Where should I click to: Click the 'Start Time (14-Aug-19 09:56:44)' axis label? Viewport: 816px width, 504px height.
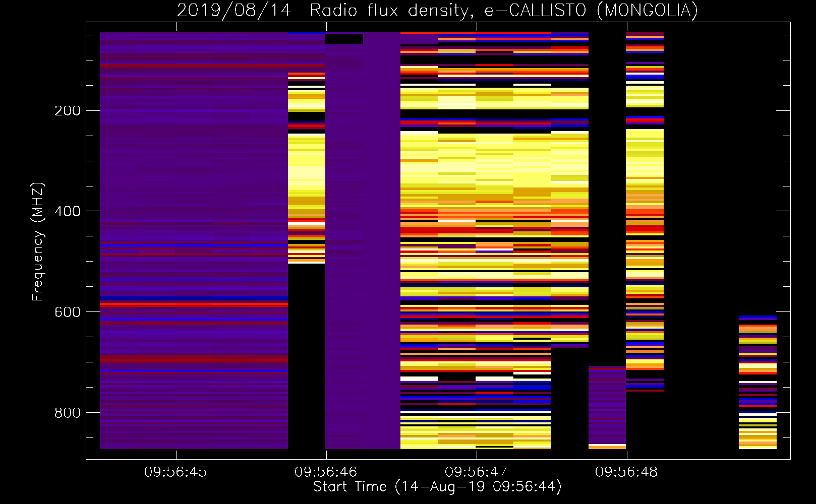437,487
